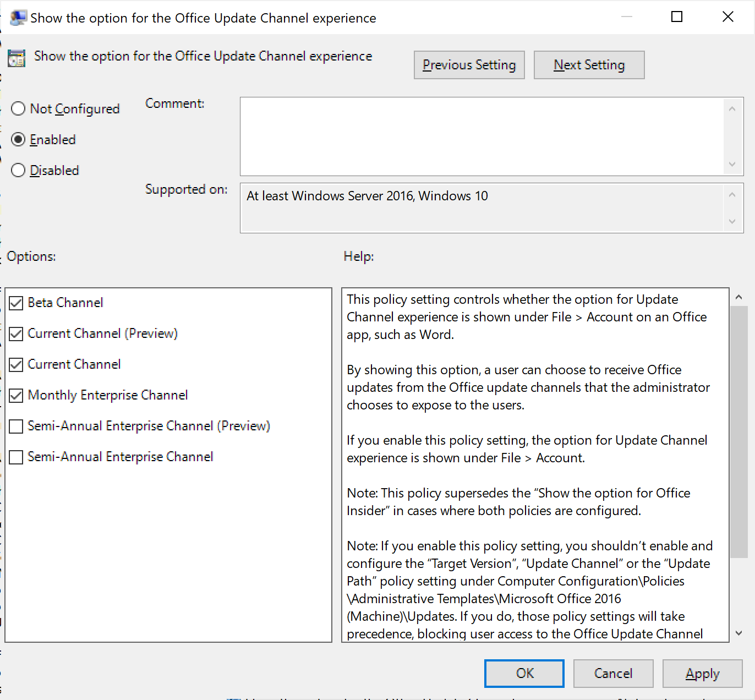The width and height of the screenshot is (755, 700).
Task: Apply the policy settings
Action: click(x=702, y=673)
